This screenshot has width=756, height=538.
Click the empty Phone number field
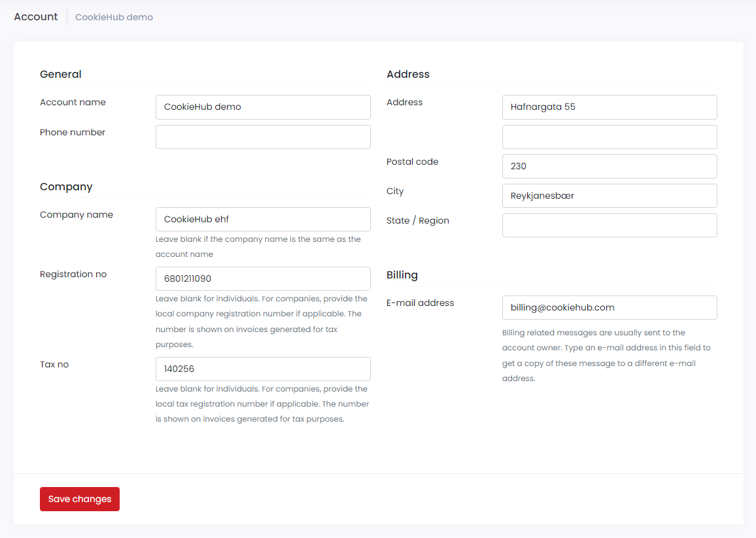point(263,137)
